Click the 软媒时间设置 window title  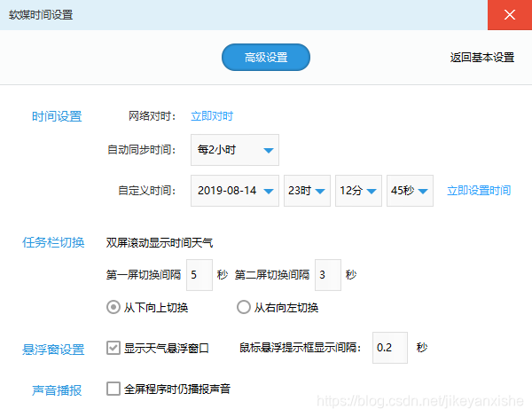[41, 15]
